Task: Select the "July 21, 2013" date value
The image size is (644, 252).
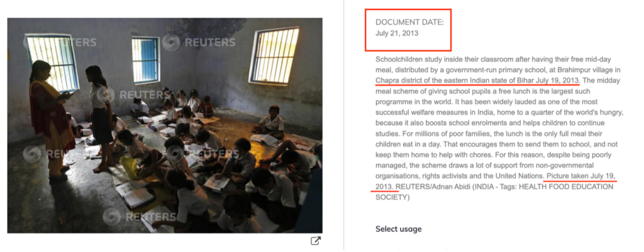Action: (397, 33)
